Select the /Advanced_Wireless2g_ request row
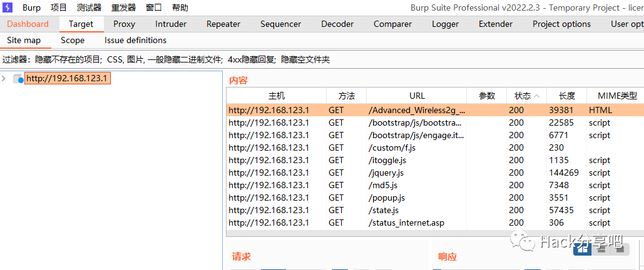This screenshot has height=270, width=644. [x=435, y=110]
